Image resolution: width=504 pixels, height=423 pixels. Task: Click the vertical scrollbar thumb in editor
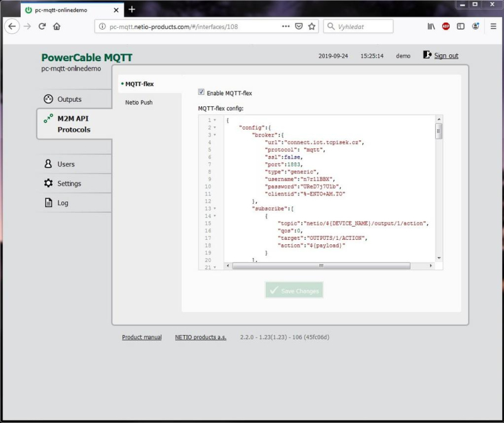tap(438, 132)
